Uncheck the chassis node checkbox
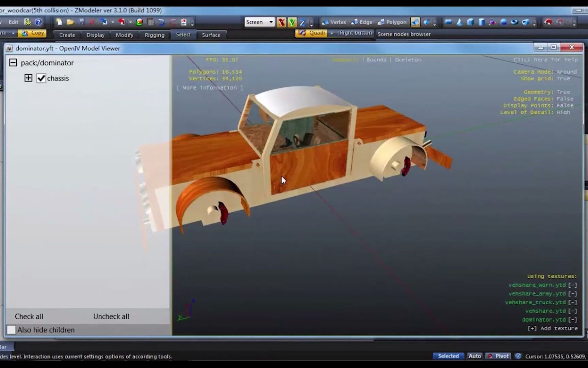588x368 pixels. pyautogui.click(x=41, y=78)
